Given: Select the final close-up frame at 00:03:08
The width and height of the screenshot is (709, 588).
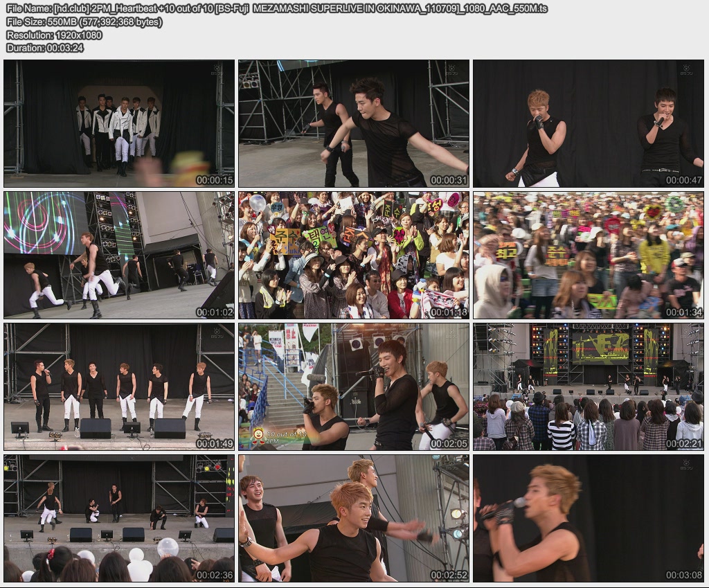Looking at the screenshot, I should [x=589, y=518].
